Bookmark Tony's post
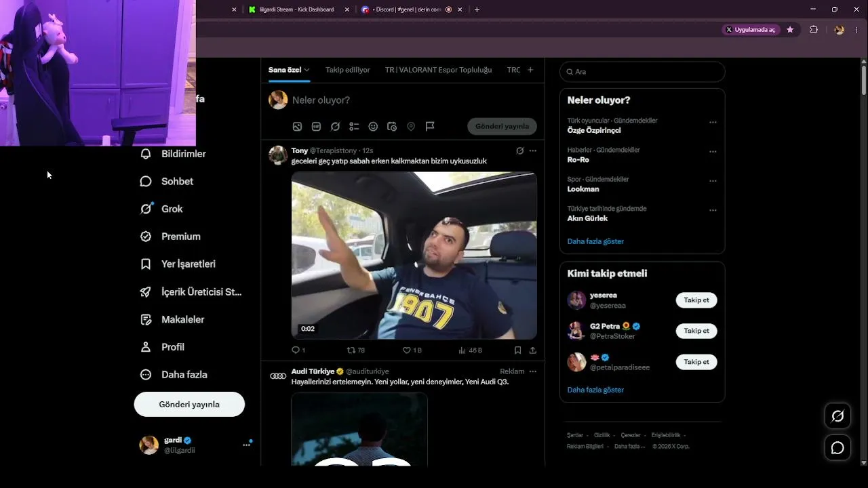Viewport: 868px width, 488px height. [517, 350]
